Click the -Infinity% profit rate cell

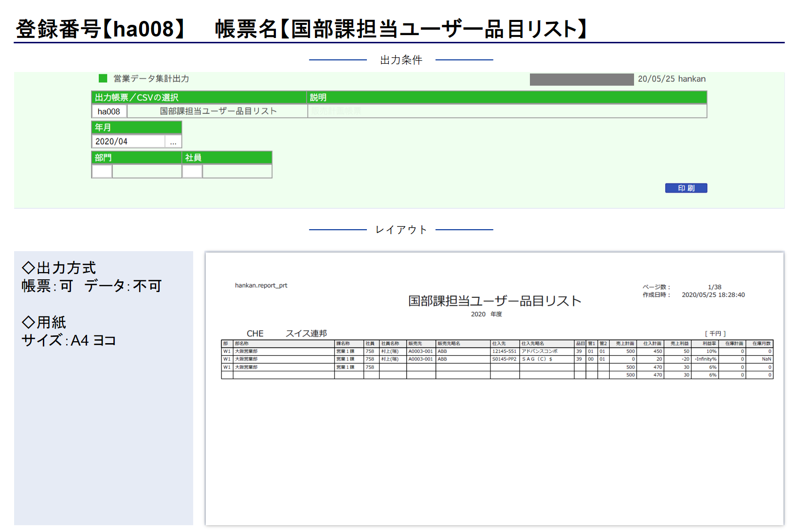(705, 359)
